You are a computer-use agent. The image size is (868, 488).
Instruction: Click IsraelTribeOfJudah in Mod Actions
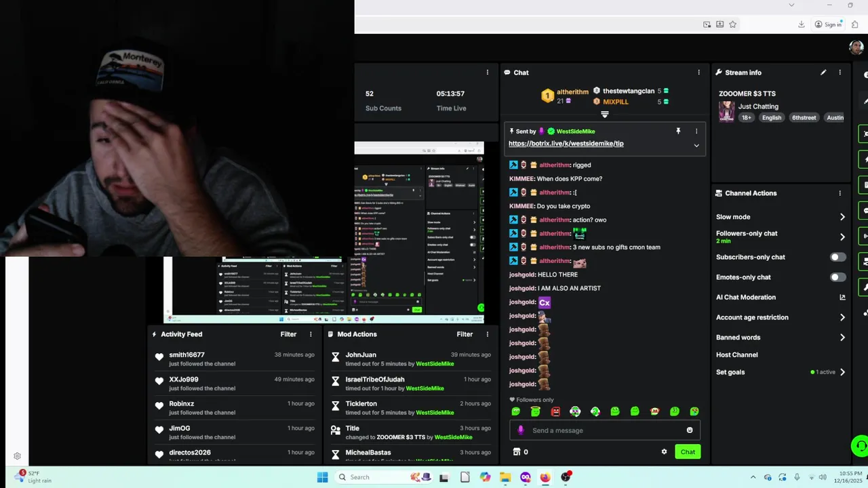375,380
